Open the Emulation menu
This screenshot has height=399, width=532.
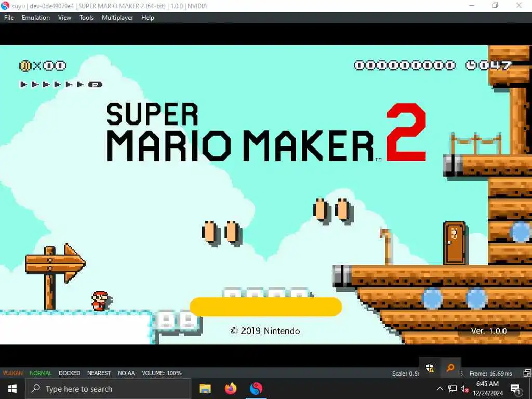click(x=36, y=18)
